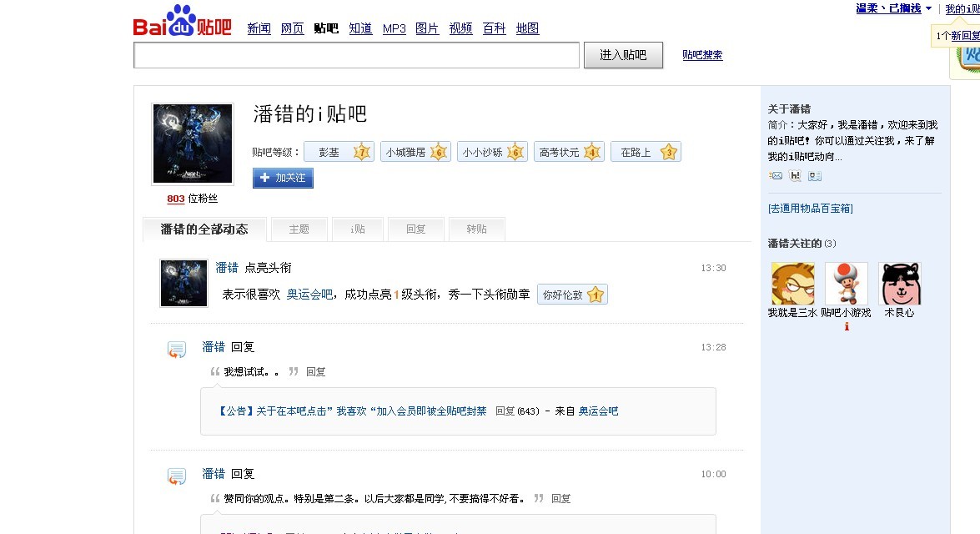Open 潘错's large profile picture
Viewport: 980px width, 534px height.
pyautogui.click(x=193, y=144)
